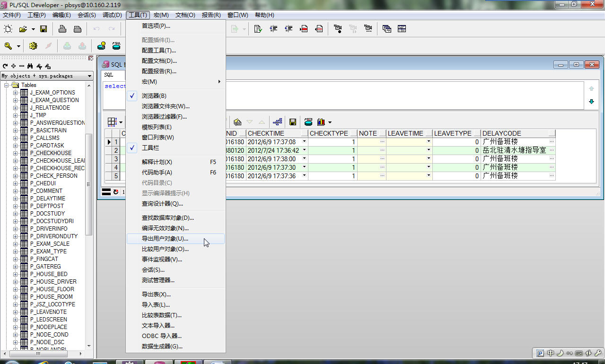The height and width of the screenshot is (364, 605).
Task: Open the chart icon dropdown arrow in grid toolbar
Action: coord(330,122)
